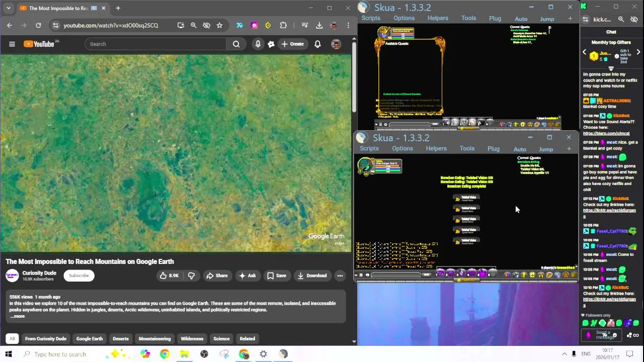Open the YouTube guide hamburger menu
Screen dimensions: 644x362
tap(12, 44)
